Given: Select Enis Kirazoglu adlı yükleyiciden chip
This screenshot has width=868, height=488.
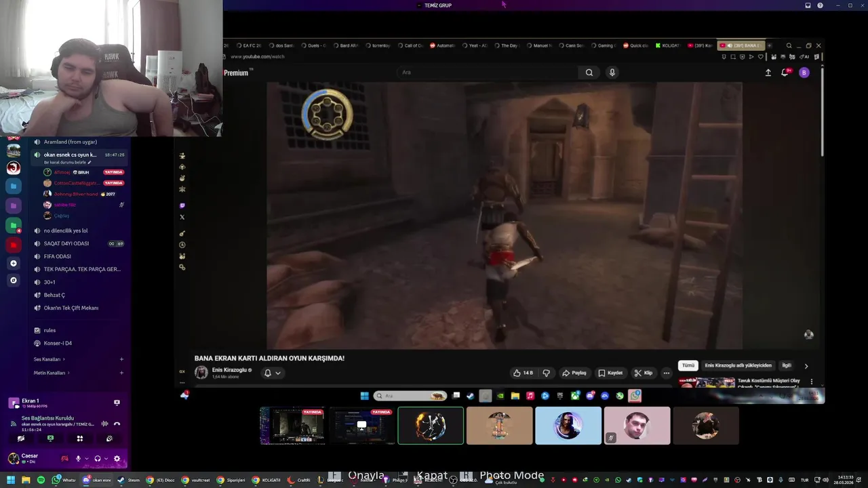Looking at the screenshot, I should (738, 365).
